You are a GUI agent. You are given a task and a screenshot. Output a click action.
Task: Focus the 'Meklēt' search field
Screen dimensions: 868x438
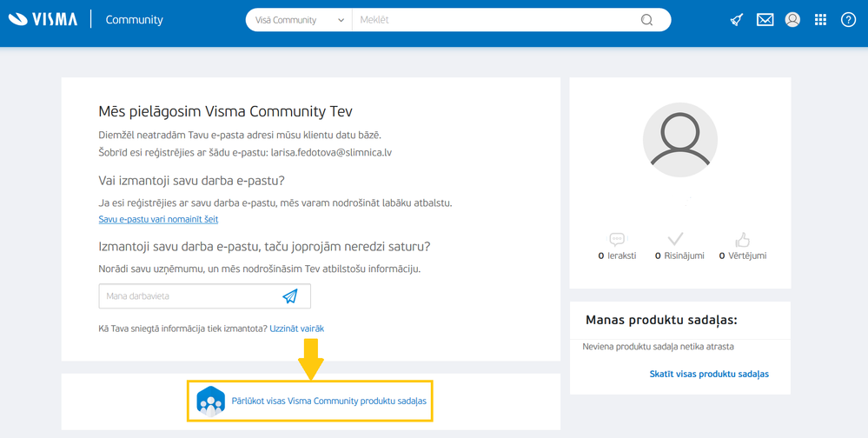pos(495,20)
